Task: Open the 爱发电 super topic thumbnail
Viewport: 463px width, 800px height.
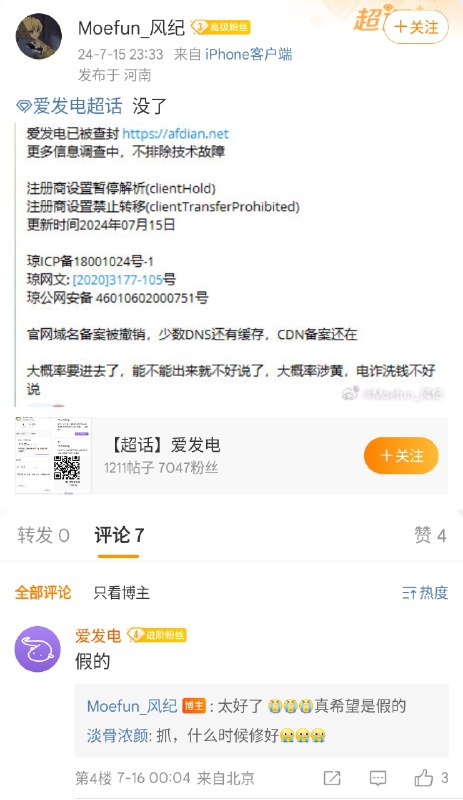Action: 53,455
